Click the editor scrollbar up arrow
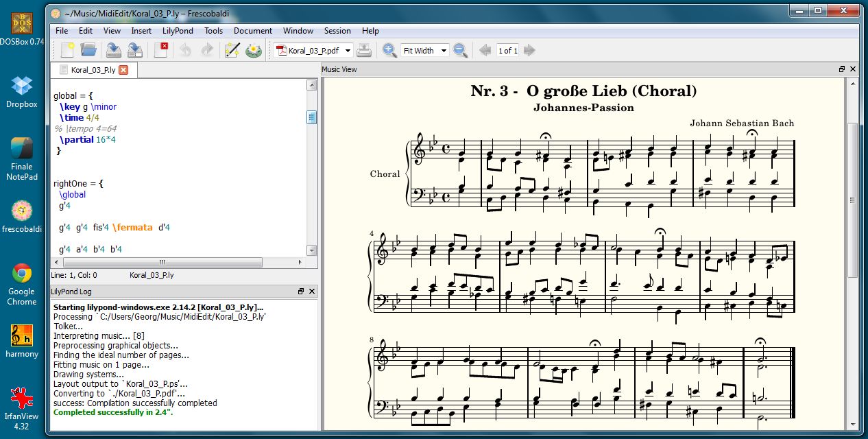The width and height of the screenshot is (868, 439). [x=311, y=85]
